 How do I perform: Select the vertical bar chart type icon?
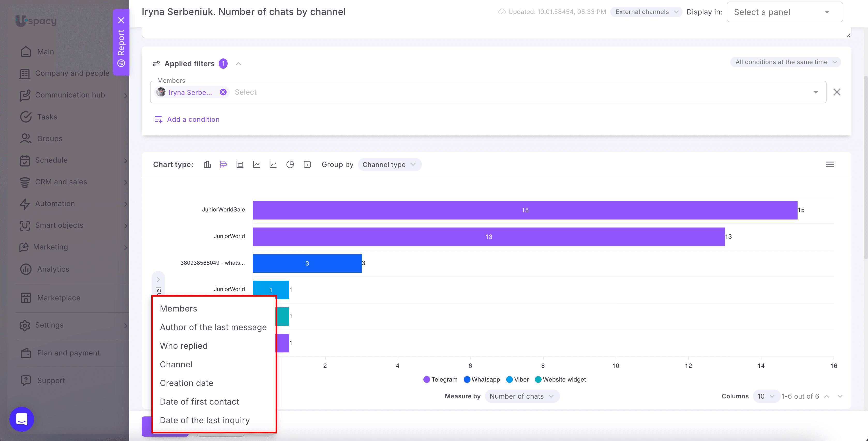(x=207, y=164)
